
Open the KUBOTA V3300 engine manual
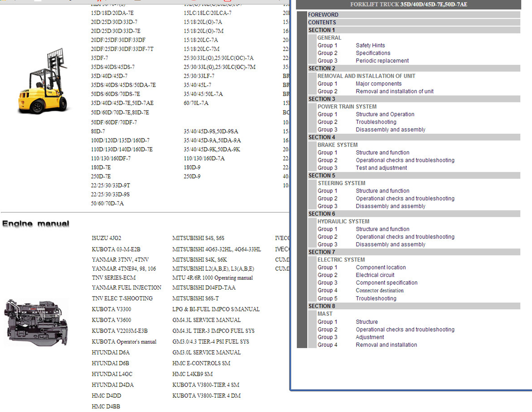point(111,309)
